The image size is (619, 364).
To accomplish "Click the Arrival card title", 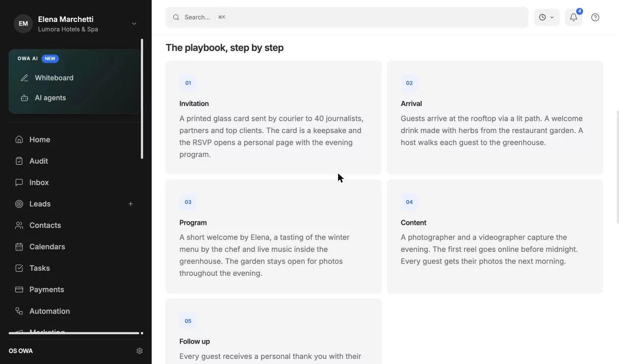I will (411, 103).
